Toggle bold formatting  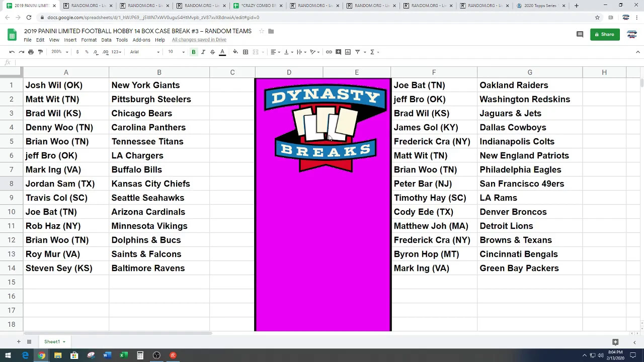click(193, 52)
